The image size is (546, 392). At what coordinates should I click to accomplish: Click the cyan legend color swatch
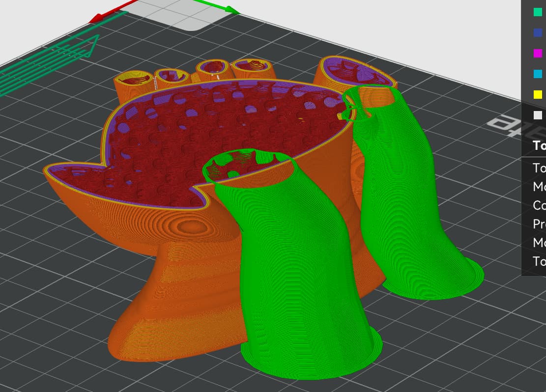point(538,74)
